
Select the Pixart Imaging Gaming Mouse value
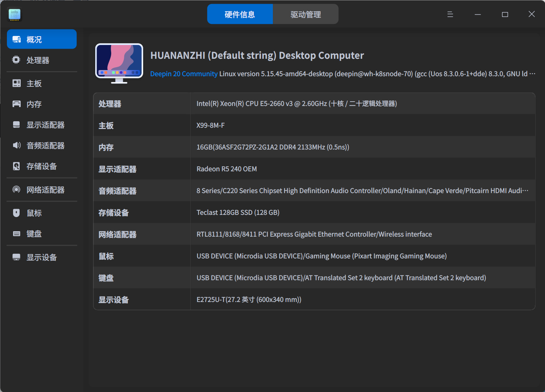[x=322, y=256]
